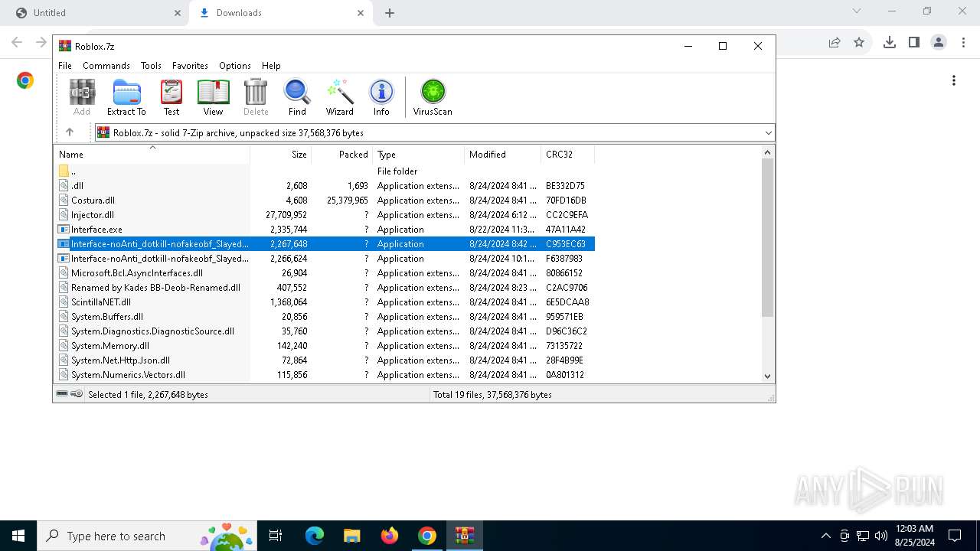980x551 pixels.
Task: Select System.Numerics.Vectors.dll file
Action: (324, 375)
